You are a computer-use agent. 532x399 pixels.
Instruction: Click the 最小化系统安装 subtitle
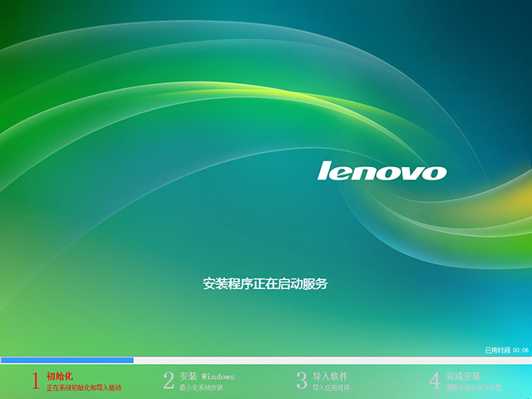pyautogui.click(x=201, y=388)
